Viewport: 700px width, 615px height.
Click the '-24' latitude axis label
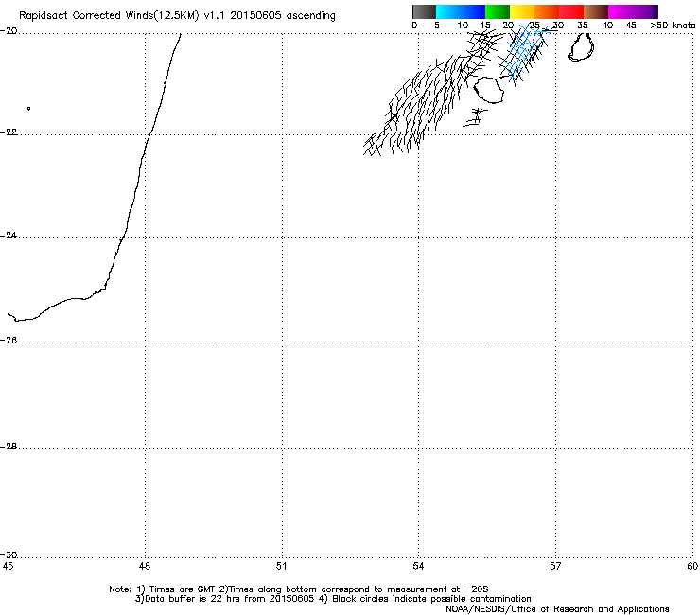pyautogui.click(x=9, y=236)
